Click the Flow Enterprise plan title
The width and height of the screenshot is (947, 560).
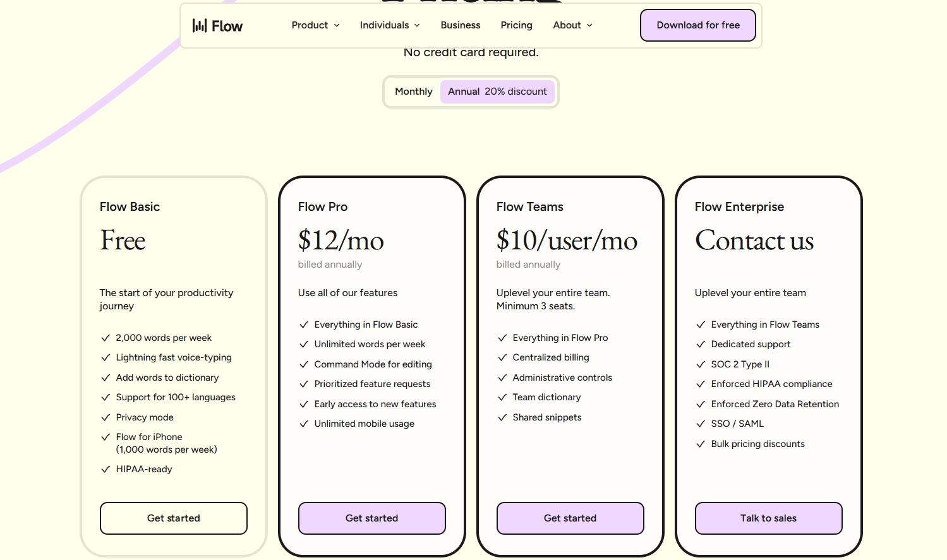[739, 207]
